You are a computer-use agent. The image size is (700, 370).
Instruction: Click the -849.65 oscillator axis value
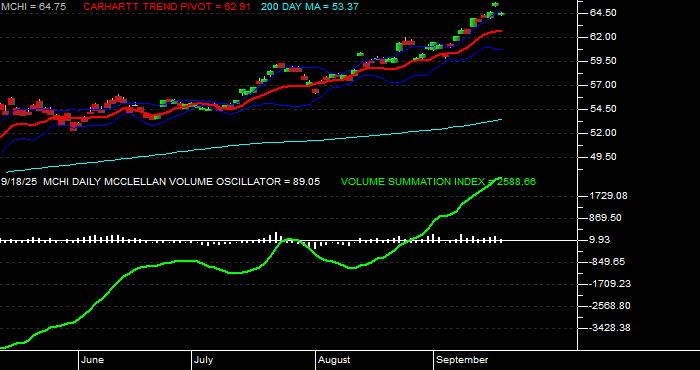(x=607, y=262)
